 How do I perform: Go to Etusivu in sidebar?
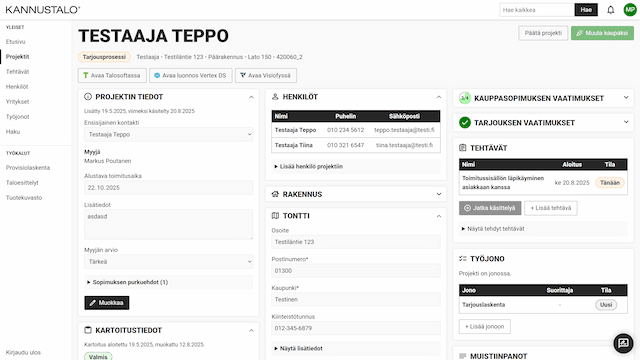point(16,42)
